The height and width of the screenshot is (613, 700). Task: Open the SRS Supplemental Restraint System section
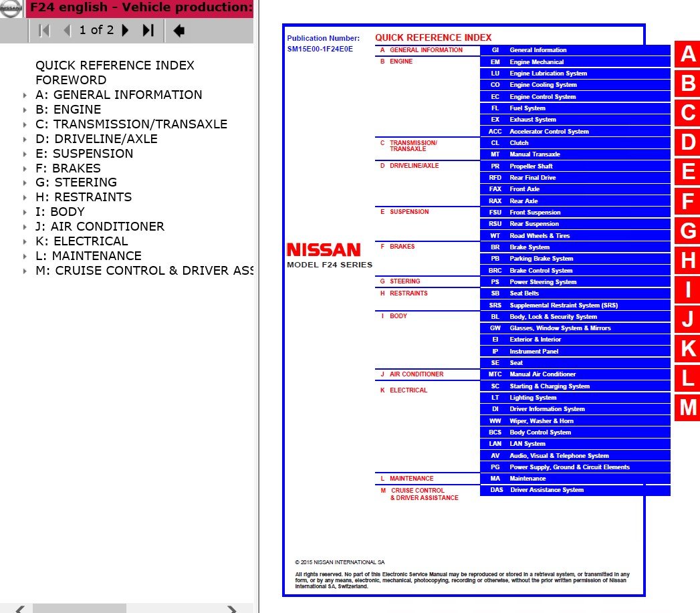[575, 305]
